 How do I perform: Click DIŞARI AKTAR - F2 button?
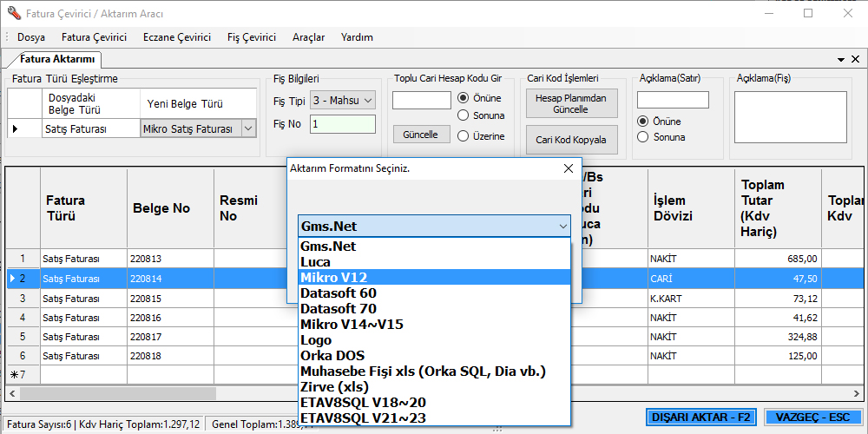pos(701,418)
